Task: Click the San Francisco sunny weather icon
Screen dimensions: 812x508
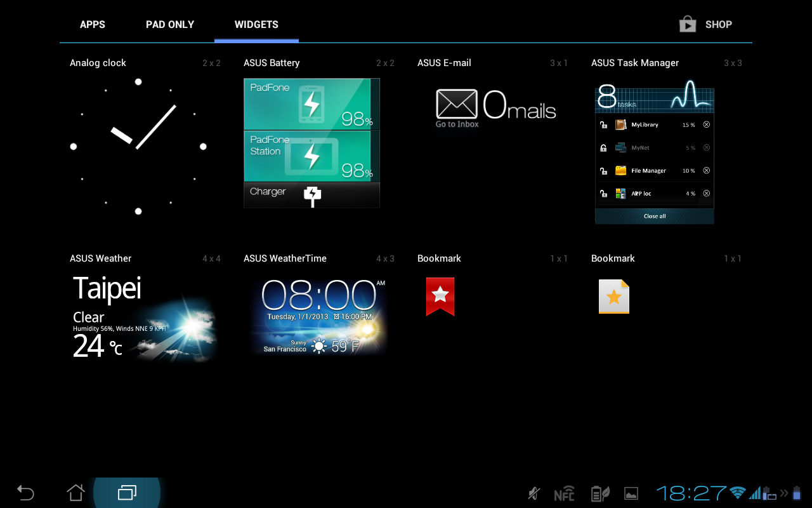Action: (318, 346)
